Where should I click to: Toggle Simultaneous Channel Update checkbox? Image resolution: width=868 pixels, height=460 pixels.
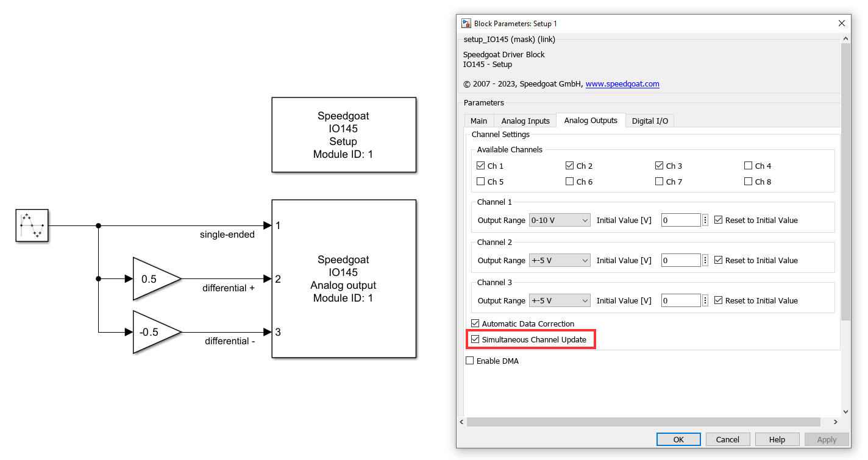[475, 339]
